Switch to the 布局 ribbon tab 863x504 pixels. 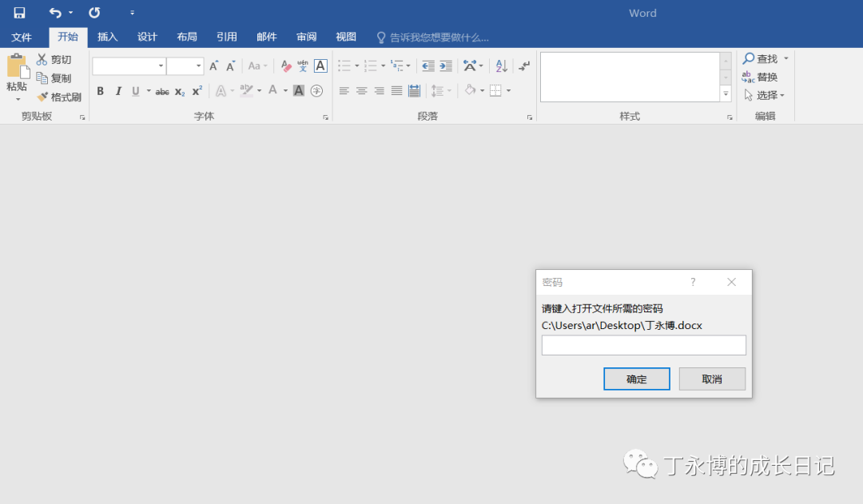point(186,37)
